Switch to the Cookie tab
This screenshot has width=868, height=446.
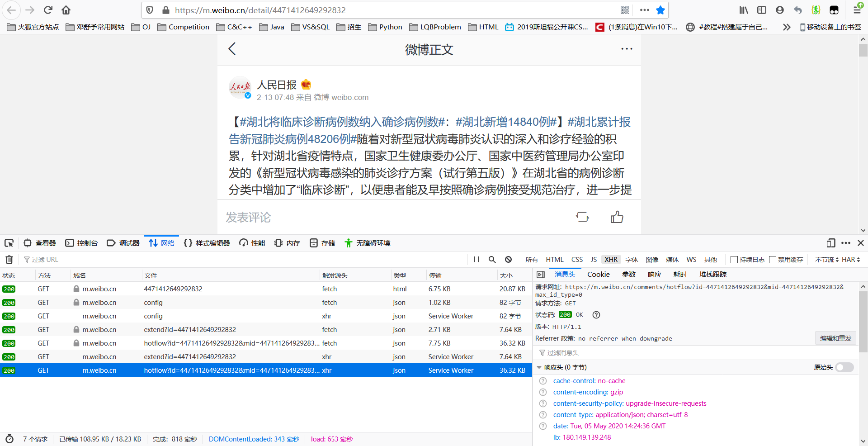point(598,274)
